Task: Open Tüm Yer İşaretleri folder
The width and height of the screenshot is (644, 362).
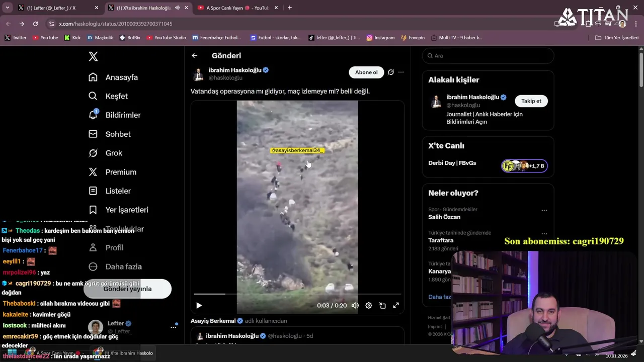Action: 617,38
